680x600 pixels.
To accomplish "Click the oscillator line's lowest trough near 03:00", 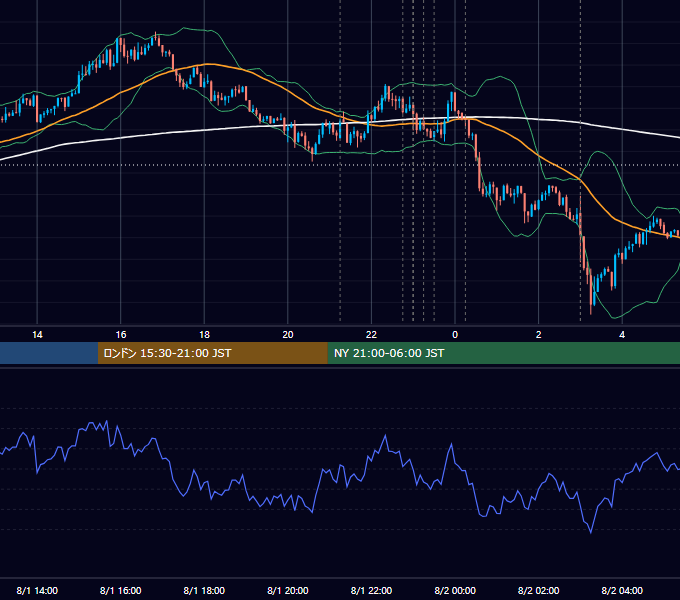I will (x=591, y=532).
